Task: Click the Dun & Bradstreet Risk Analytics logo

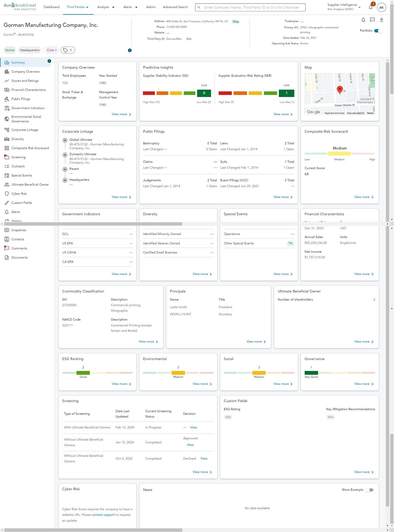Action: 20,7
